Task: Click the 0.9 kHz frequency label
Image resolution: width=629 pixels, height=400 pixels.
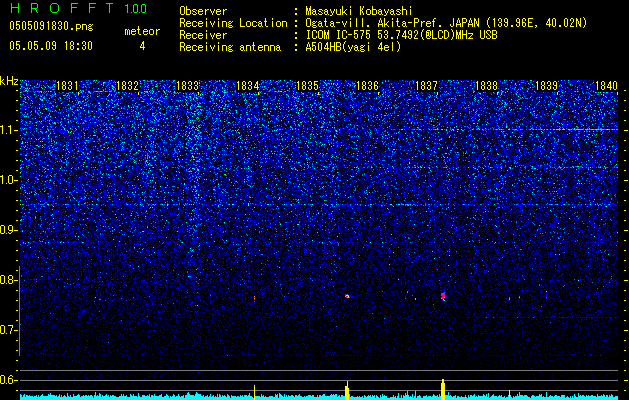Action: click(8, 230)
